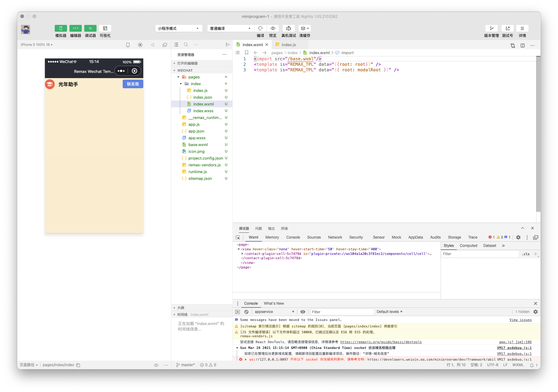
Task: Click the 联系我 button in simulator
Action: point(133,84)
